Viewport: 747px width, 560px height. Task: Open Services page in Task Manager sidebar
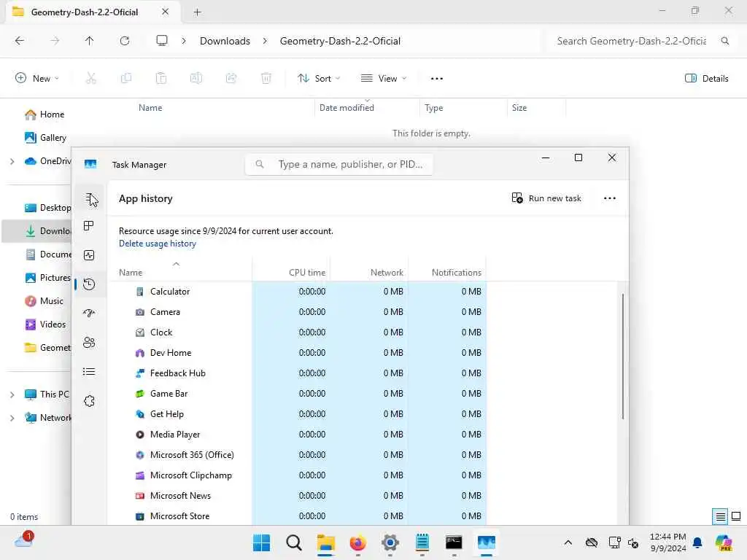click(89, 401)
